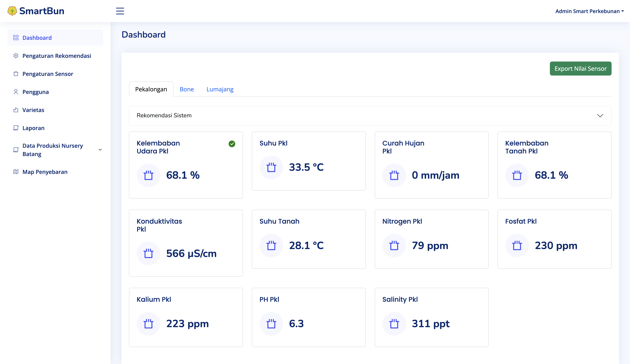The image size is (630, 364).
Task: Click the 566 µS/cm conductivity value
Action: (x=191, y=253)
